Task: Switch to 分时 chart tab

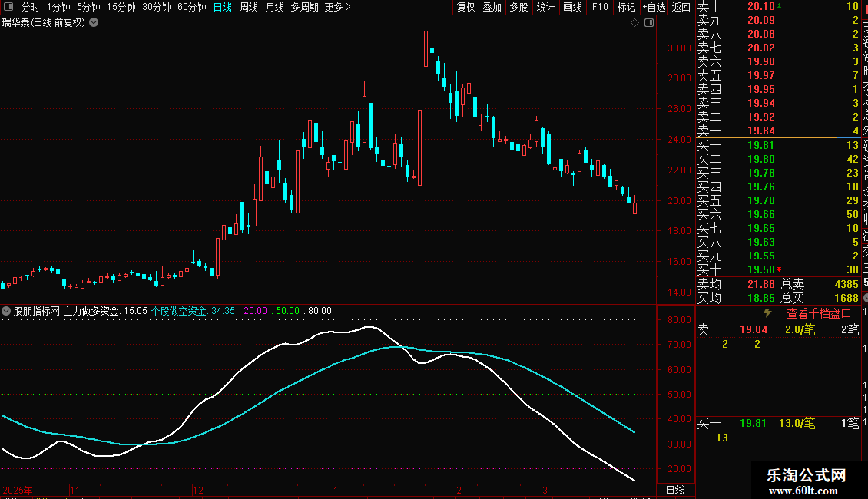Action: (x=31, y=7)
